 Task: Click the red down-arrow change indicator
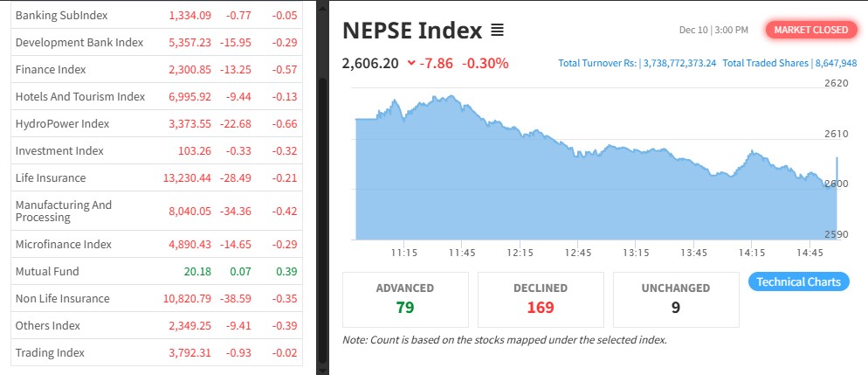pos(411,63)
